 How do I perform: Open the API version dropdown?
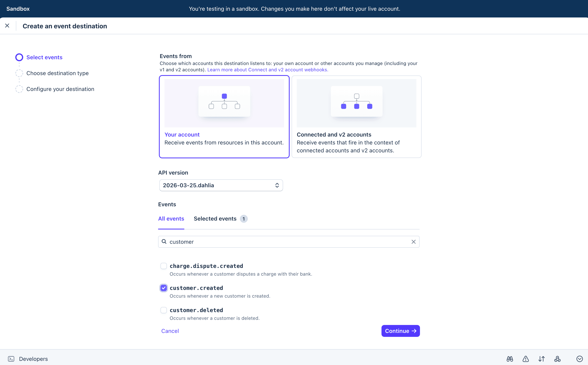click(221, 185)
